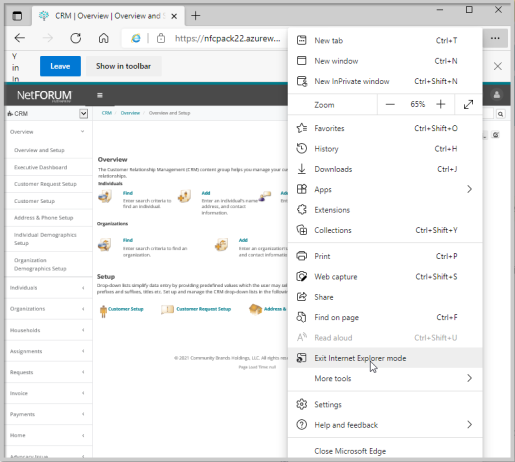Click the Find individual icon
This screenshot has height=462, width=515.
pyautogui.click(x=105, y=196)
